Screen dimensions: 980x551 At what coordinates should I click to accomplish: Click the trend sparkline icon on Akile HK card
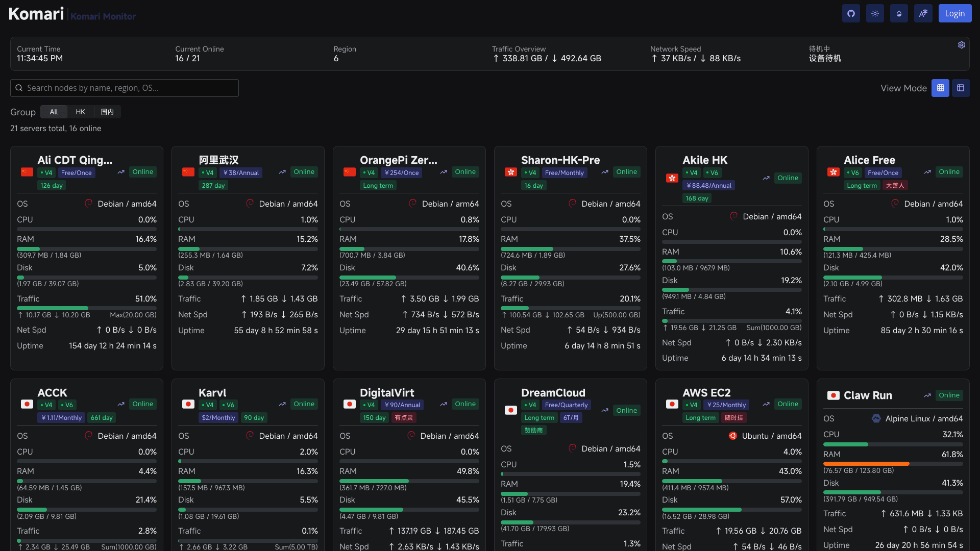click(x=766, y=178)
